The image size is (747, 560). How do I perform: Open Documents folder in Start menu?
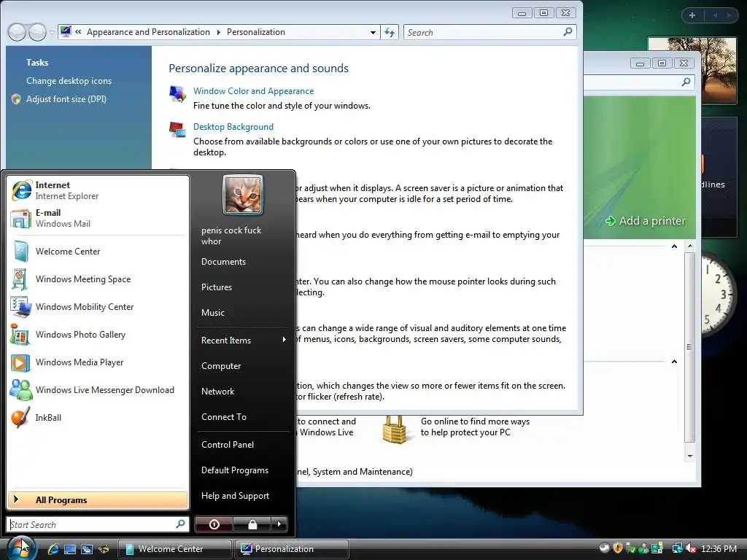click(x=223, y=262)
